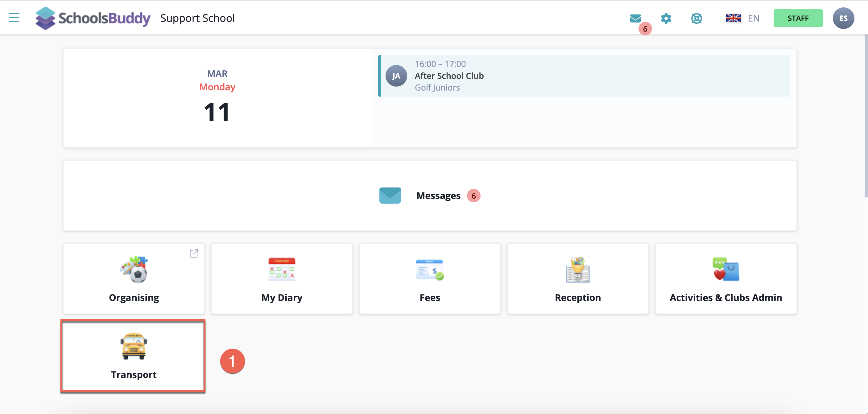Click the Fees cheque icon

[x=430, y=270]
